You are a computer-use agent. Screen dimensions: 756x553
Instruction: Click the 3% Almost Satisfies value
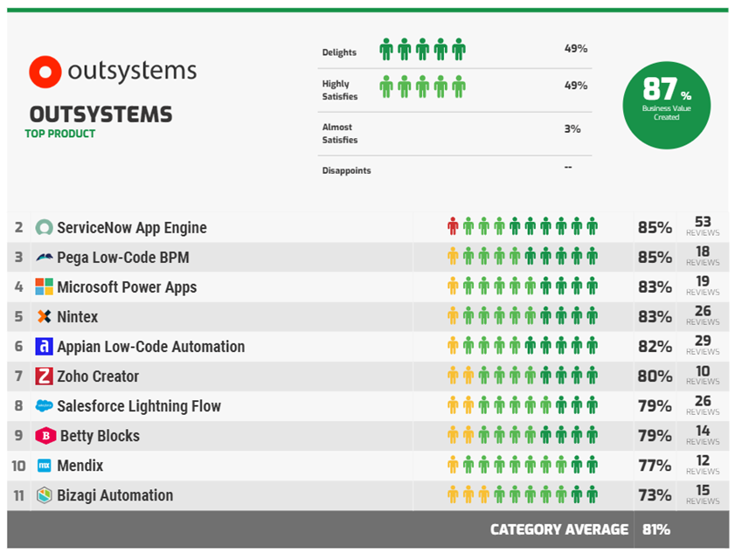point(572,129)
